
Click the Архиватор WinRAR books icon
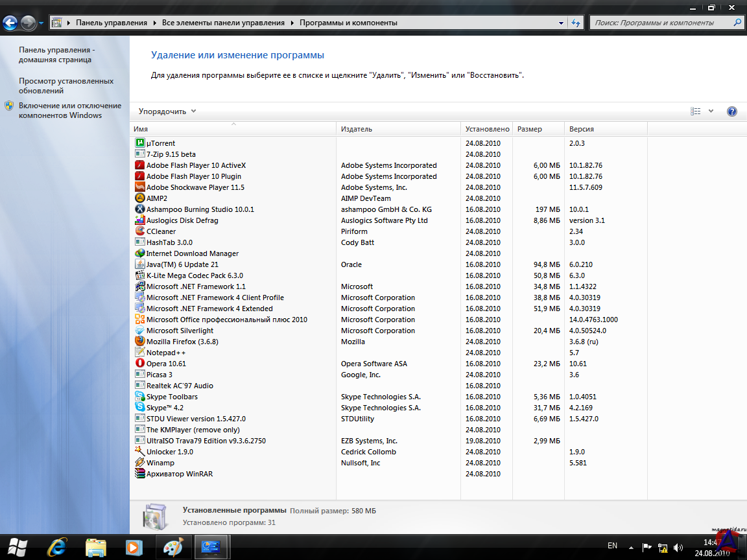click(139, 473)
